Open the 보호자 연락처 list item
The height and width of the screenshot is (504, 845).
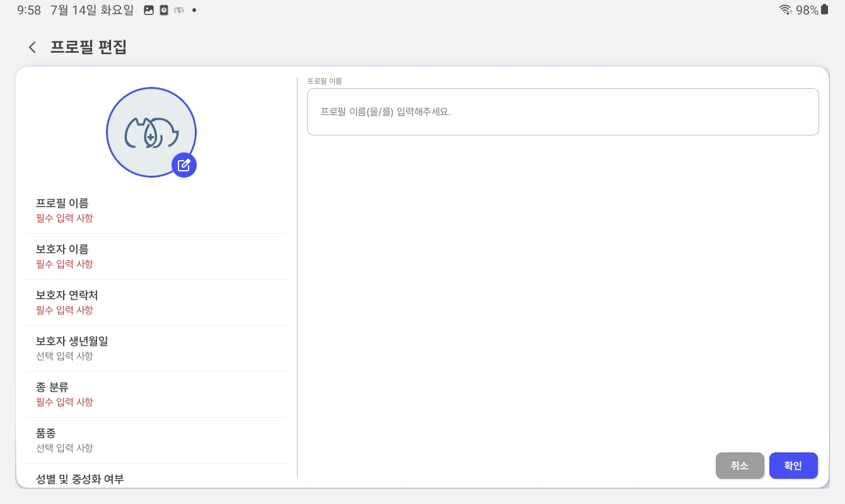[x=156, y=302]
